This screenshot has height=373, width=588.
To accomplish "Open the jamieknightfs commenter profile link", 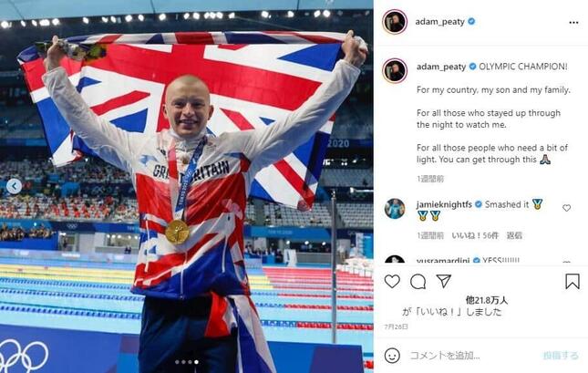I will click(x=444, y=204).
